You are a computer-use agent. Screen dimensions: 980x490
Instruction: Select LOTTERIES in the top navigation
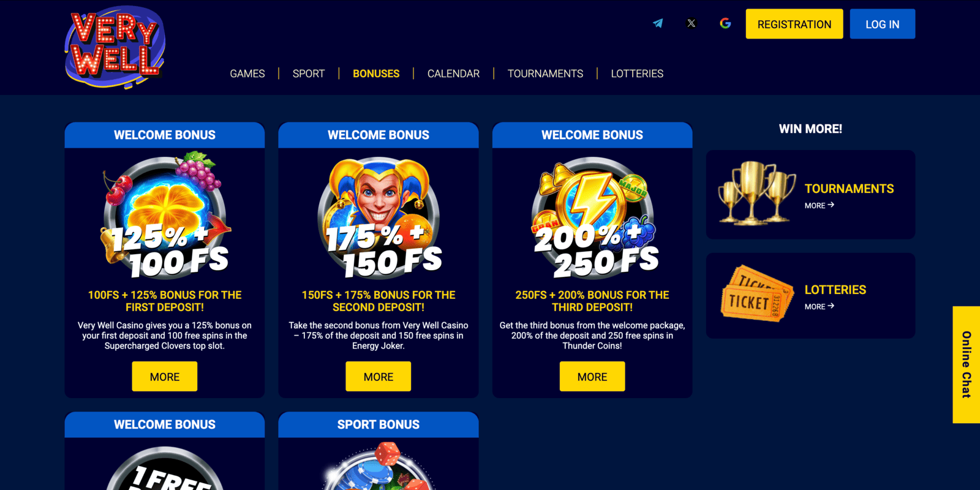click(x=637, y=73)
